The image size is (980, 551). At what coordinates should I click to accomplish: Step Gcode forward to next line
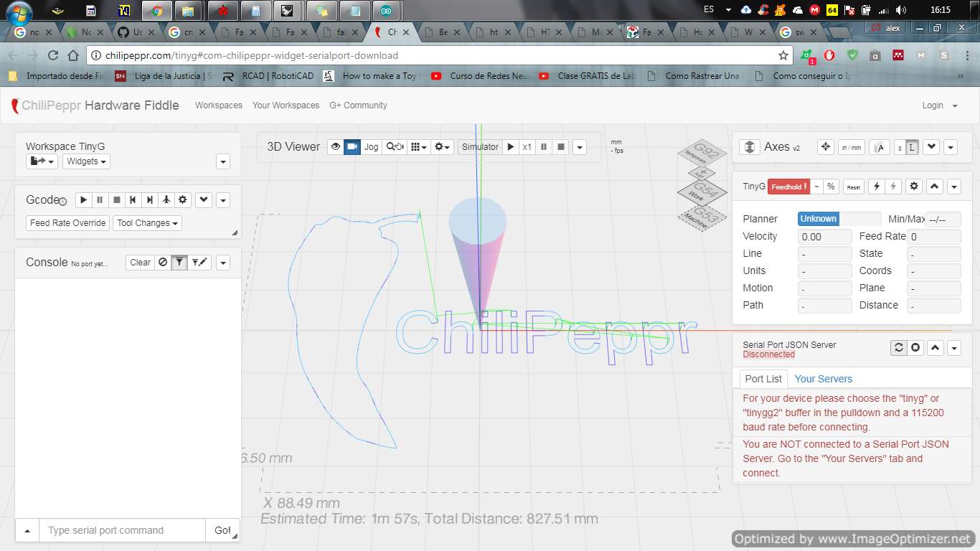[x=149, y=200]
